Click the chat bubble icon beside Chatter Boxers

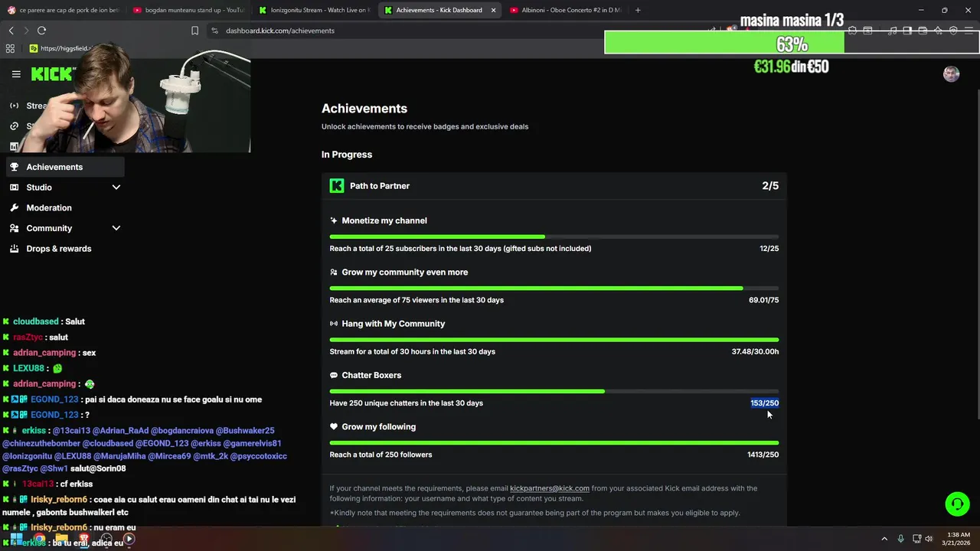(334, 375)
